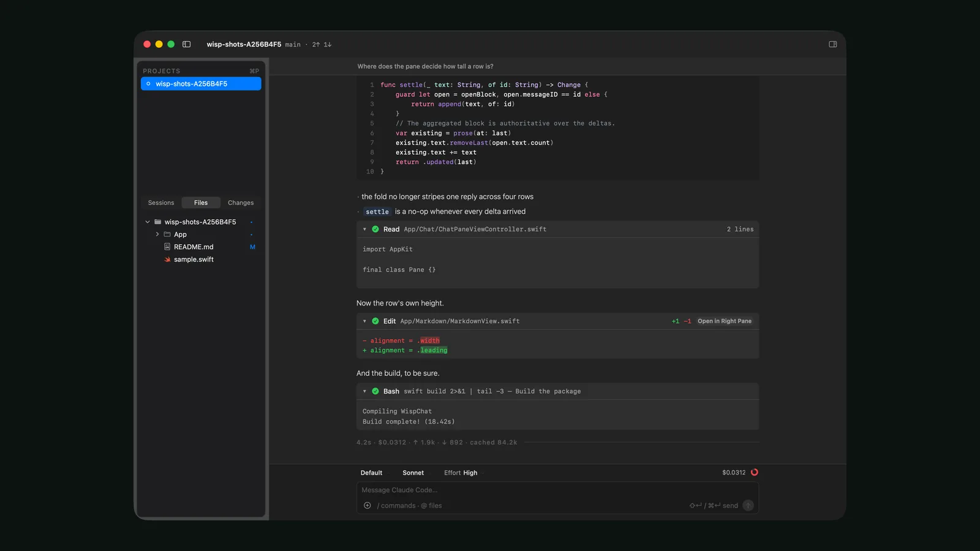Click the 'Now the row's own height.' message

pos(400,303)
